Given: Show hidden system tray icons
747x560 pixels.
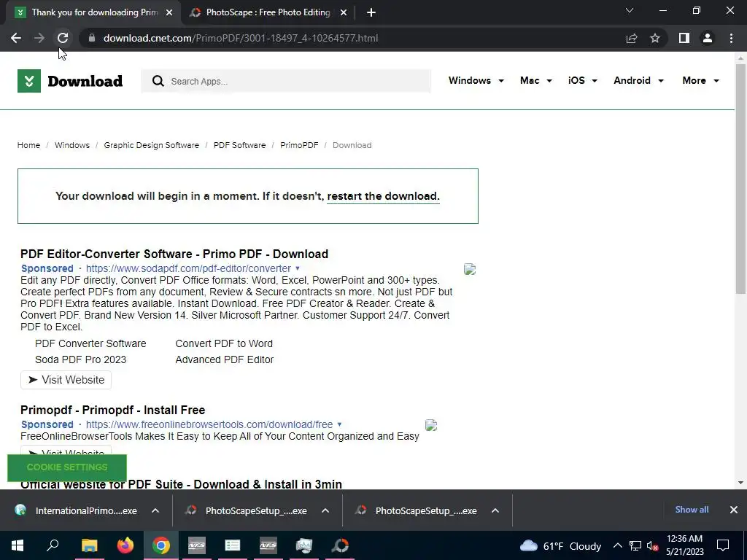Looking at the screenshot, I should (617, 545).
